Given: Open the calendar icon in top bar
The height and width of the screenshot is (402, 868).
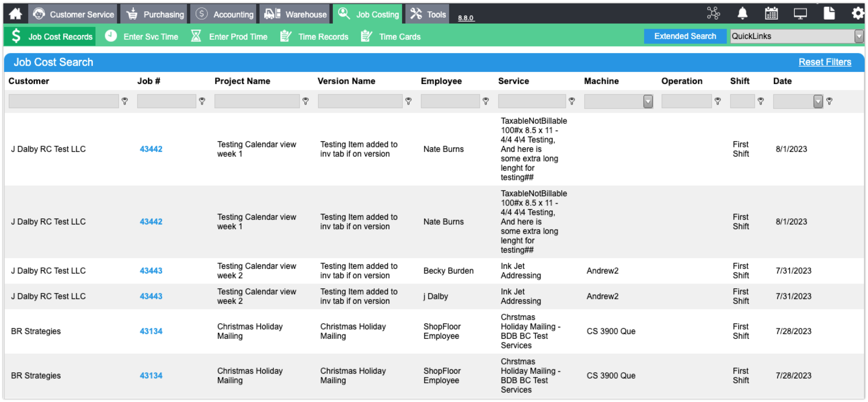Looking at the screenshot, I should coord(771,13).
